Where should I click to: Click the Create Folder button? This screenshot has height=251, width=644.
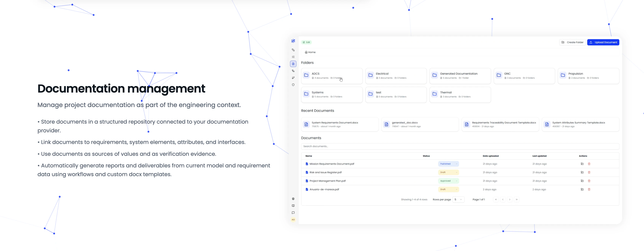point(572,42)
